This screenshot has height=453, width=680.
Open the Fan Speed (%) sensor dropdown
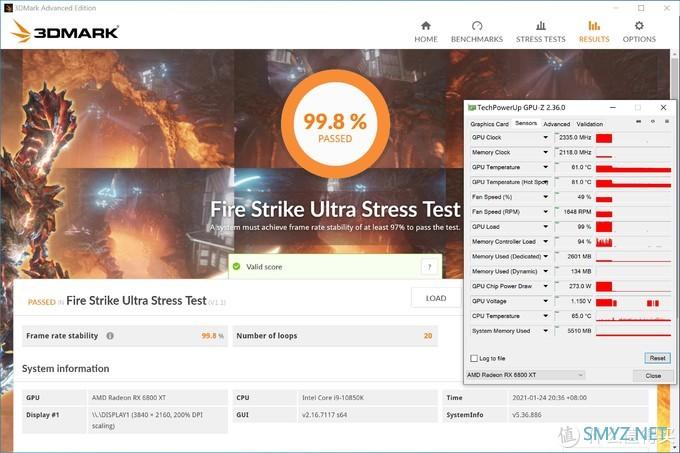[x=546, y=197]
